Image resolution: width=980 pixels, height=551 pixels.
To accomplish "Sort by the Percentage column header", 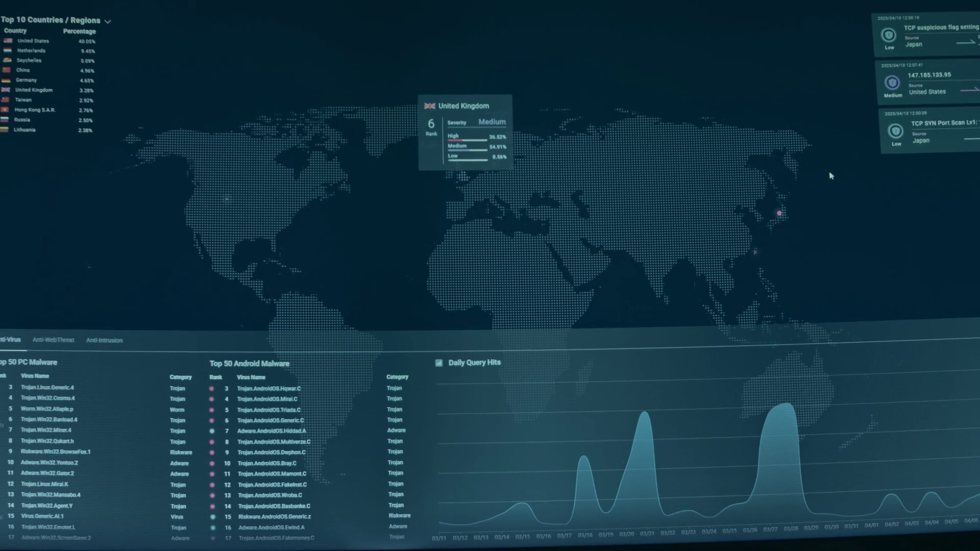I will pos(79,31).
